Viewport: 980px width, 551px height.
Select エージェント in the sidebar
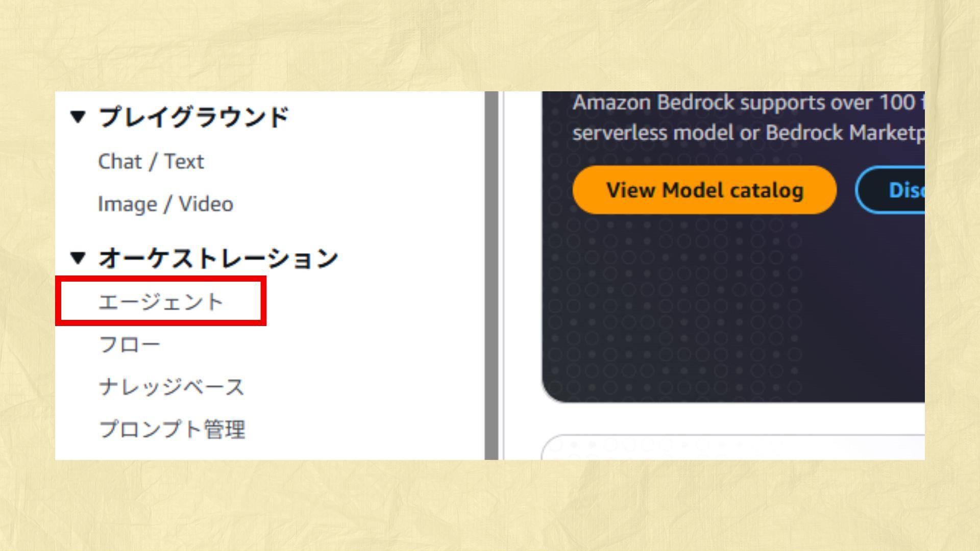[161, 302]
